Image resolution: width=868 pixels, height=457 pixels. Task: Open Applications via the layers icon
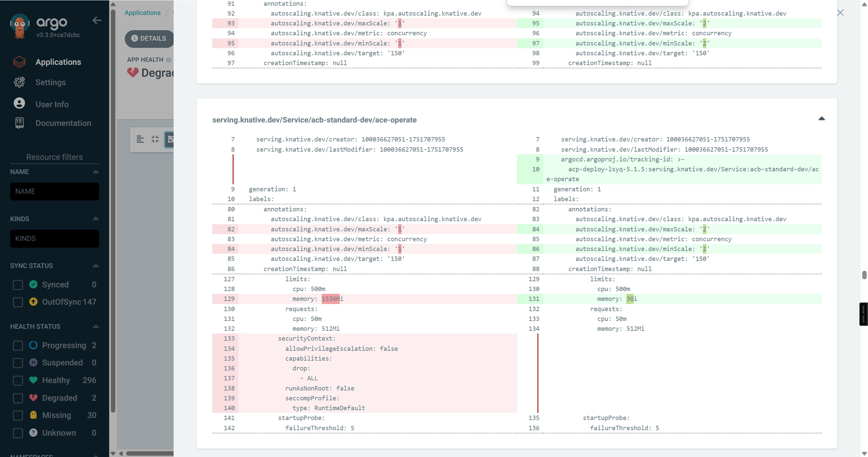pos(19,62)
